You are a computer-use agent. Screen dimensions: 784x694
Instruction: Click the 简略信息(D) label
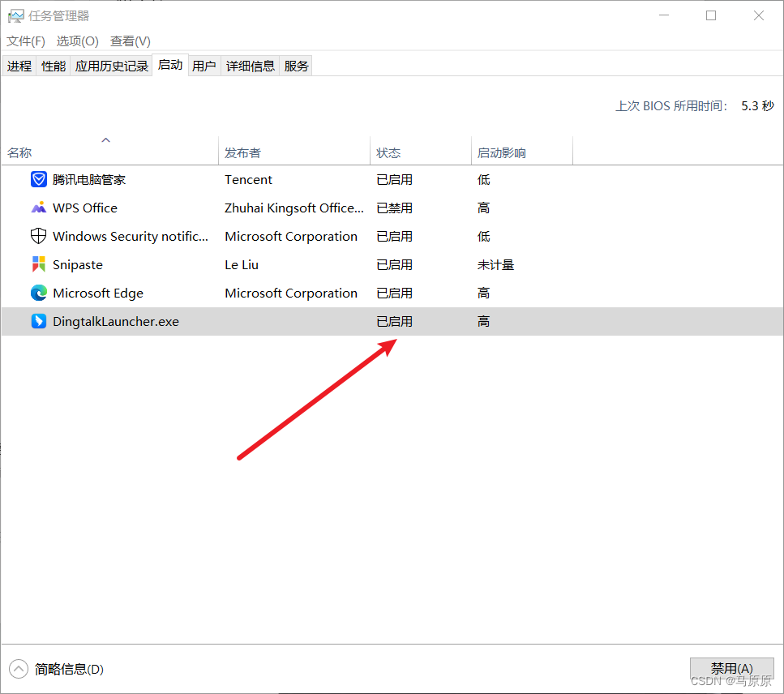pyautogui.click(x=69, y=669)
